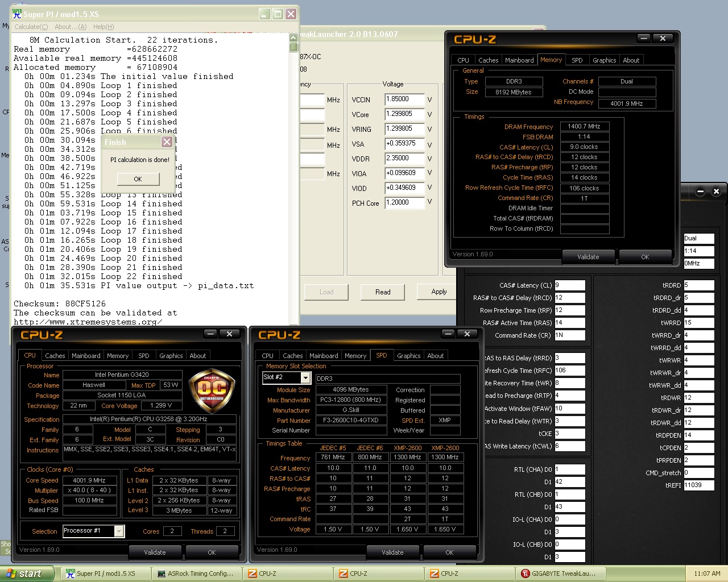Screen dimensions: 728x582
Task: Open Processor #1 selection dropdown
Action: [x=119, y=531]
